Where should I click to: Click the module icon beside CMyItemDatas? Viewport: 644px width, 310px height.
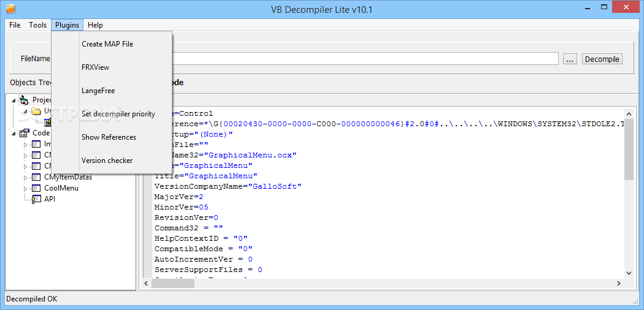pos(37,177)
